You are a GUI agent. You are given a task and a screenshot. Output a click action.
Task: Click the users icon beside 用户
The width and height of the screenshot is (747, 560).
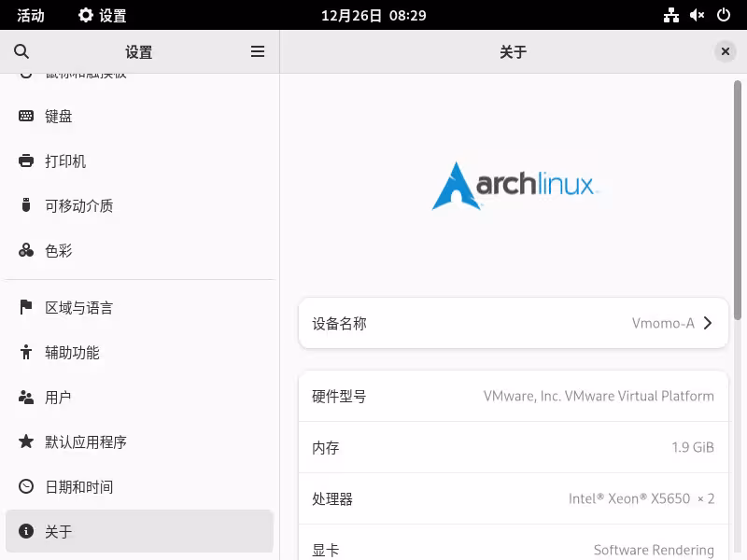click(x=26, y=397)
